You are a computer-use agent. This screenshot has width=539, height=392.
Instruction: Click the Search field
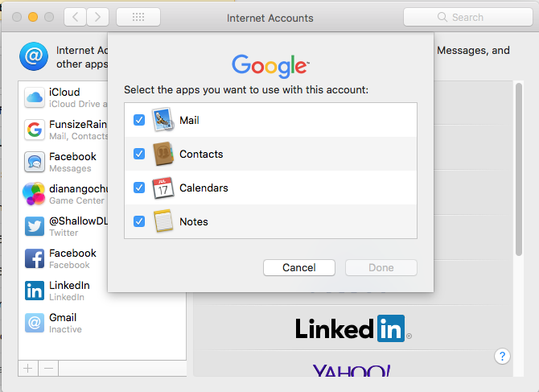[x=468, y=17]
